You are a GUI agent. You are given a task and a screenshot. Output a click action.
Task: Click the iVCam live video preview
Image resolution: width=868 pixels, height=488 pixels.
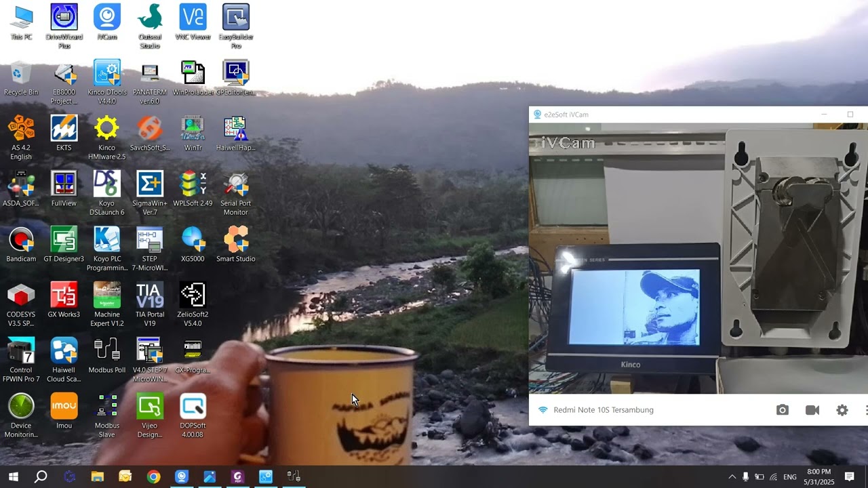[x=698, y=258]
